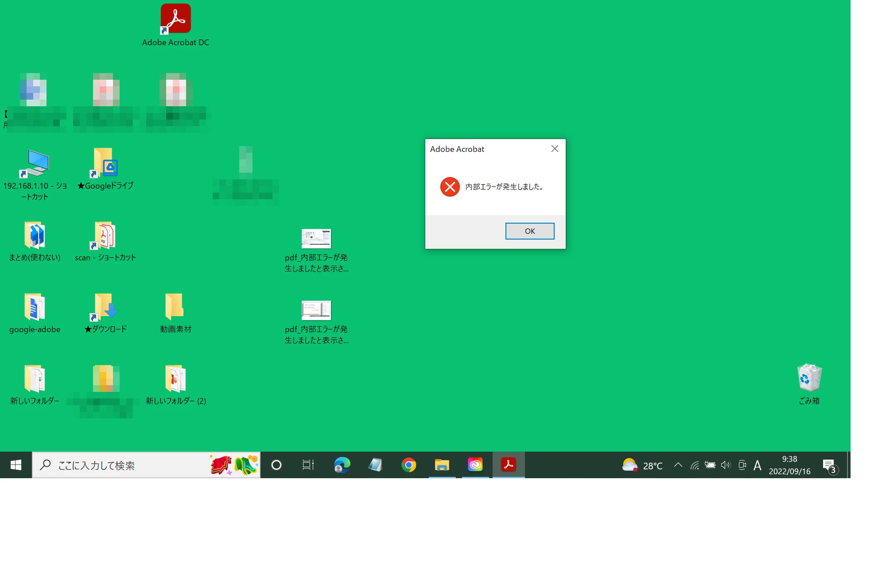
Task: Close the Adobe Acrobat error dialog
Action: [555, 149]
